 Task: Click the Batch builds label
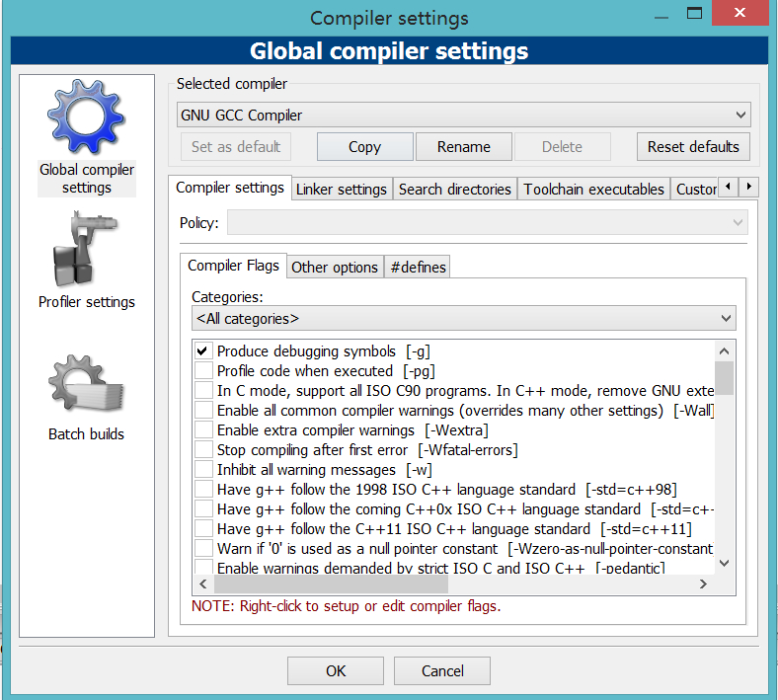point(86,434)
